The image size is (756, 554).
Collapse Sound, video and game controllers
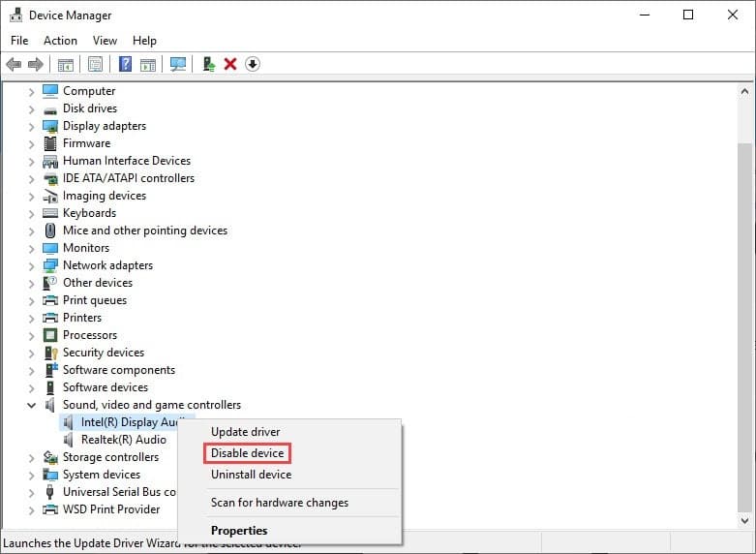pyautogui.click(x=31, y=405)
